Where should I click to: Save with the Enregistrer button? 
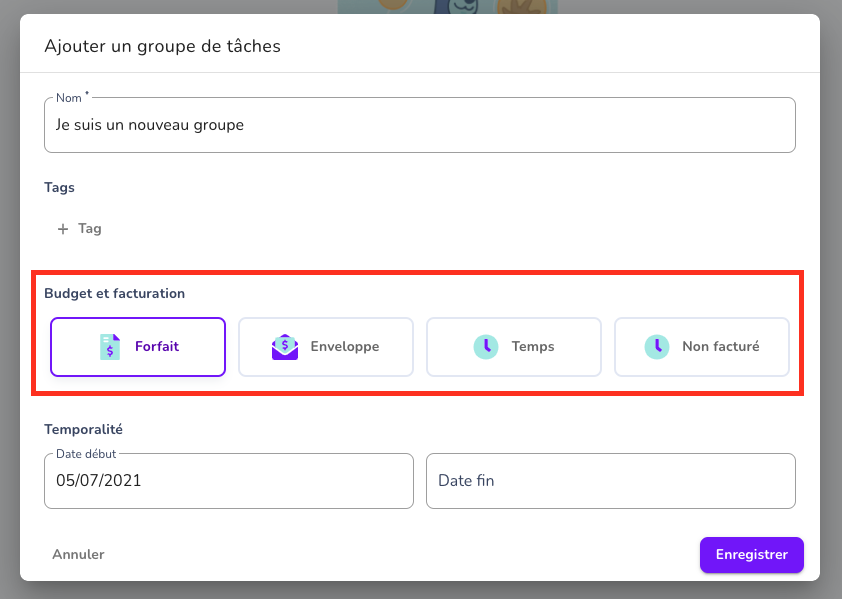click(x=751, y=554)
